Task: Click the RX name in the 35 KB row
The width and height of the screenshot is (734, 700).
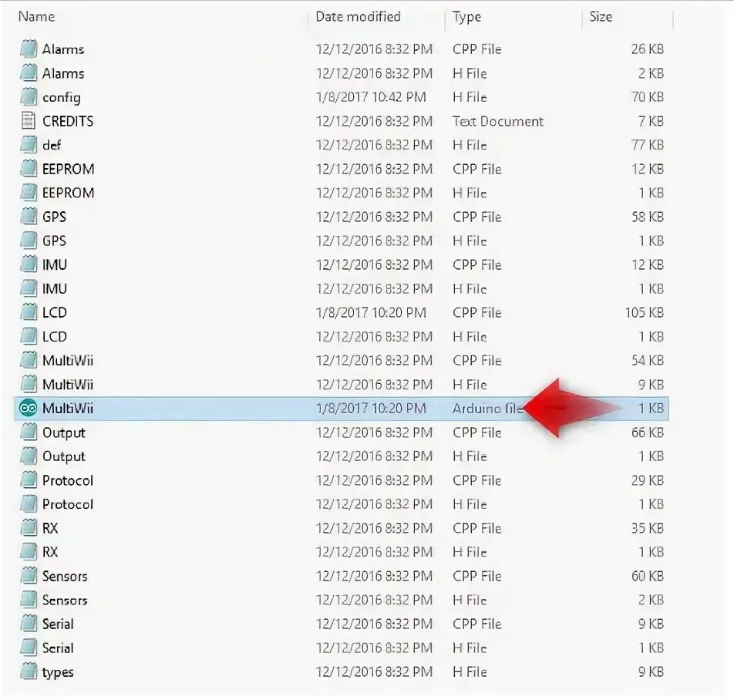Action: coord(50,528)
